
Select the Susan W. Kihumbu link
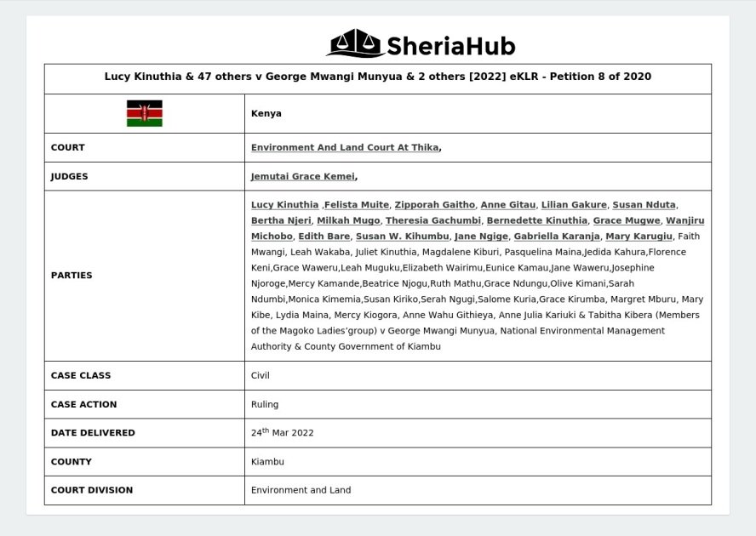coord(401,237)
